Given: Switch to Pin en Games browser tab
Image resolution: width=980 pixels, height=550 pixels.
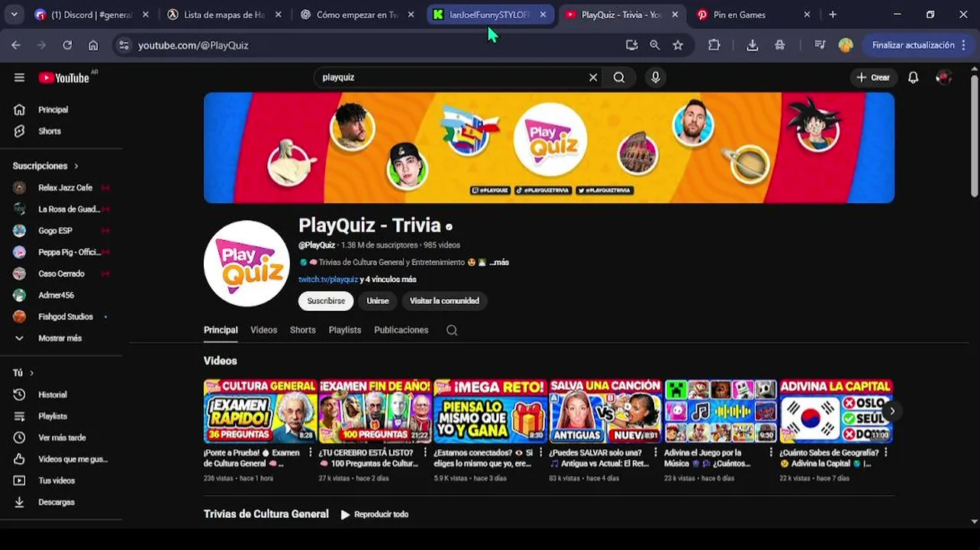Looking at the screenshot, I should [x=752, y=15].
